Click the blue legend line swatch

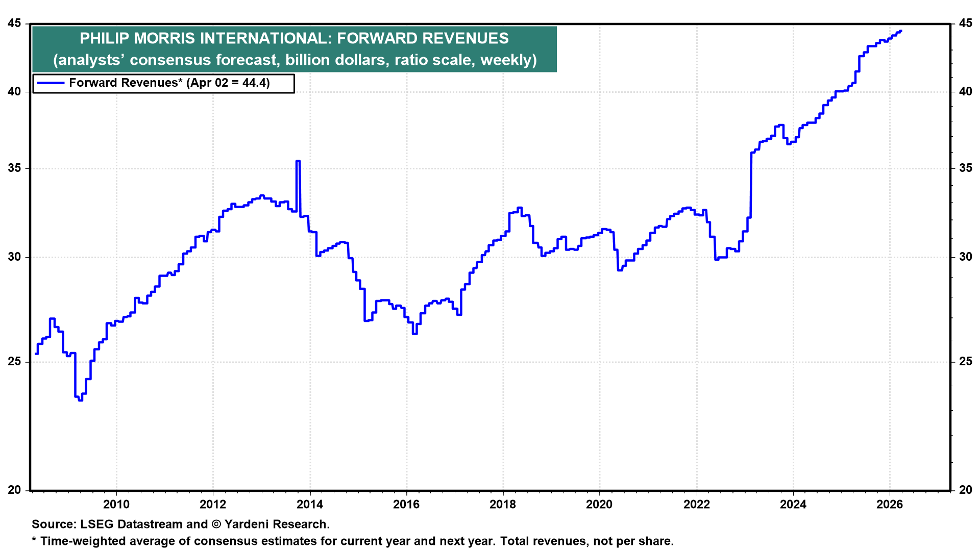(51, 83)
